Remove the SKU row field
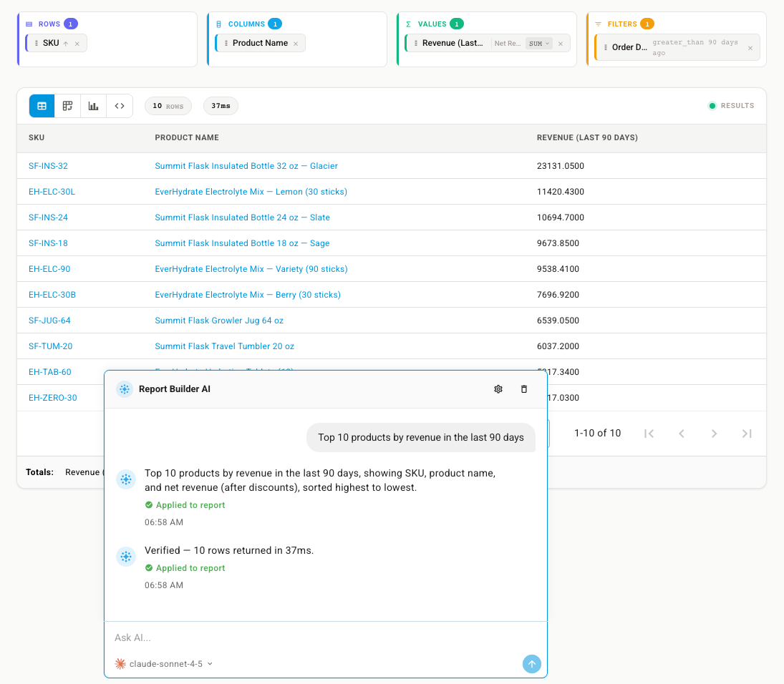 [x=77, y=44]
